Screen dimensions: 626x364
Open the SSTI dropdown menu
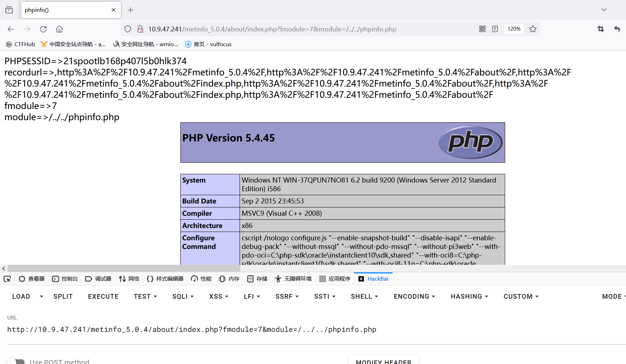coord(325,297)
